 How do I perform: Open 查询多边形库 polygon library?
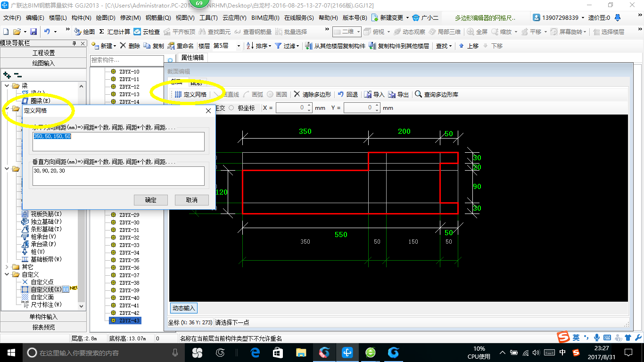437,94
